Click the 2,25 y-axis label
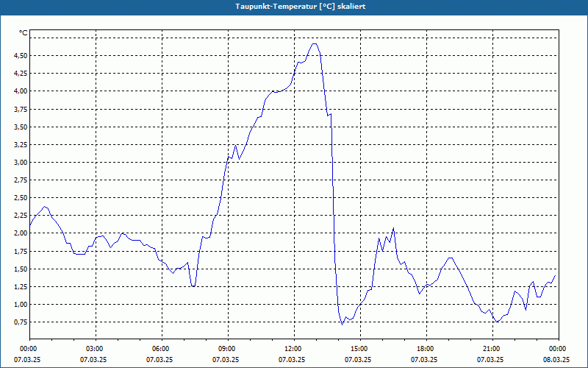The image size is (588, 368). pyautogui.click(x=21, y=215)
